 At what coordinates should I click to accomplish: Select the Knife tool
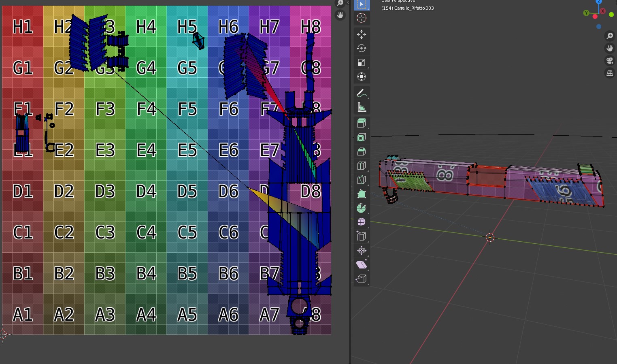click(362, 180)
